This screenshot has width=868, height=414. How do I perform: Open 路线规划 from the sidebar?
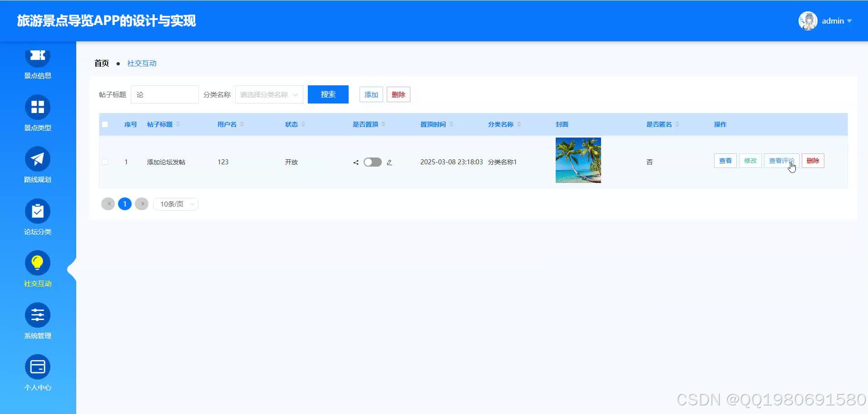click(38, 159)
